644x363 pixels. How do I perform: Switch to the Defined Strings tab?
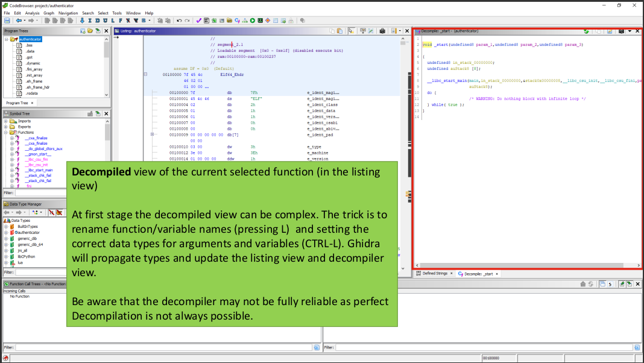(x=434, y=273)
